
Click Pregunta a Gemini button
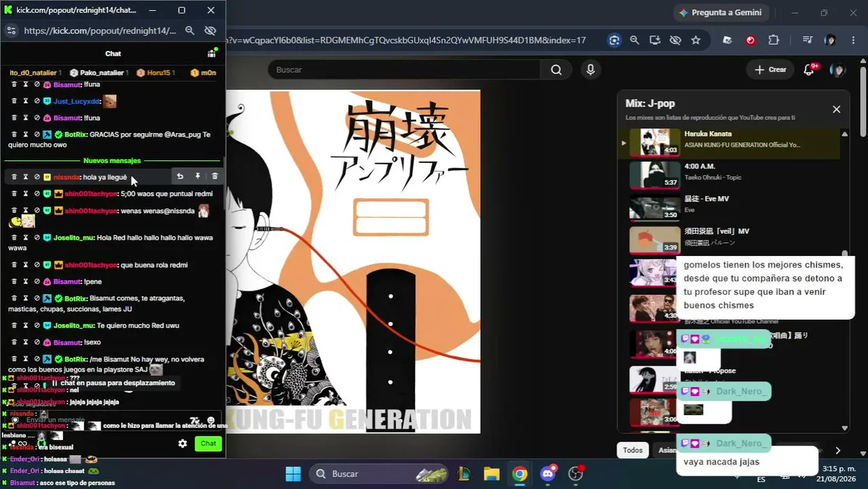click(x=721, y=12)
